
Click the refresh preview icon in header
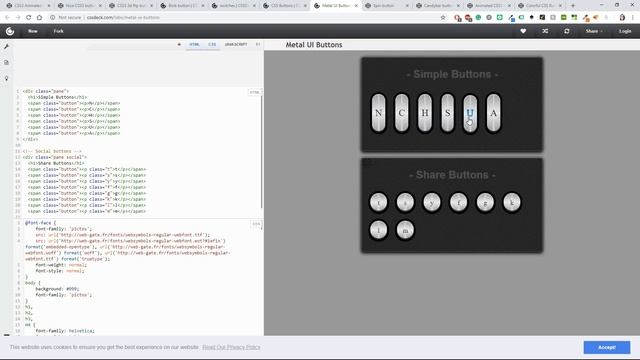point(567,31)
